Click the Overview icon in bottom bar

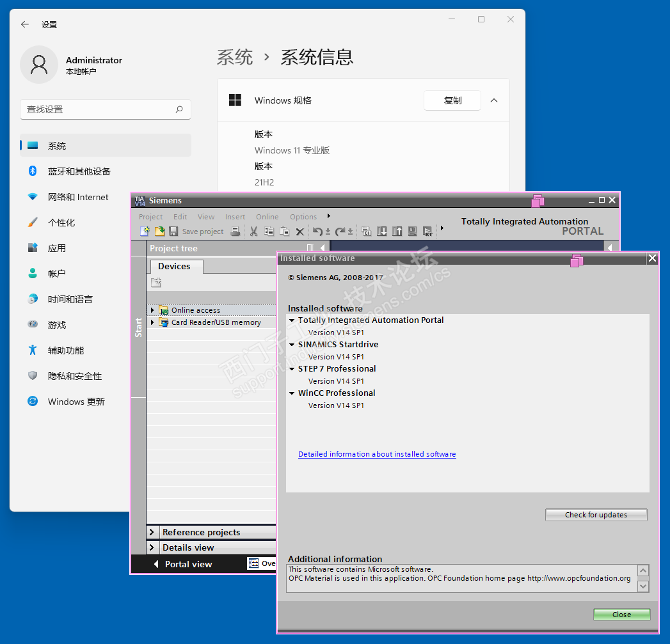click(x=254, y=563)
